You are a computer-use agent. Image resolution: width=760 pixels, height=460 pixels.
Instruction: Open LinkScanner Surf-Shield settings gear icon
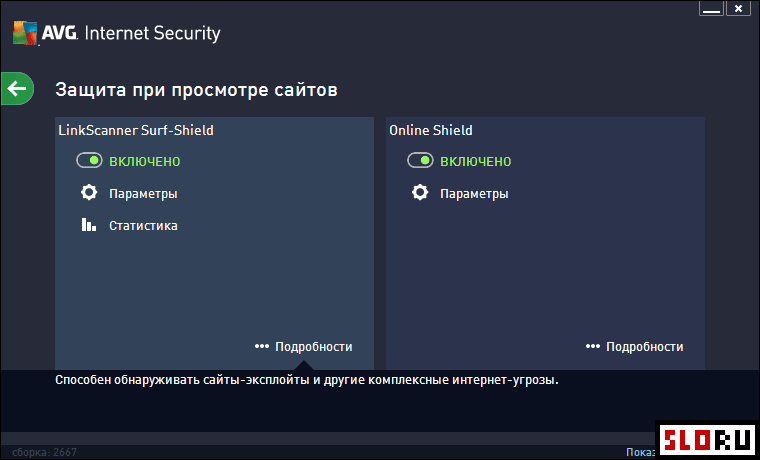click(89, 193)
